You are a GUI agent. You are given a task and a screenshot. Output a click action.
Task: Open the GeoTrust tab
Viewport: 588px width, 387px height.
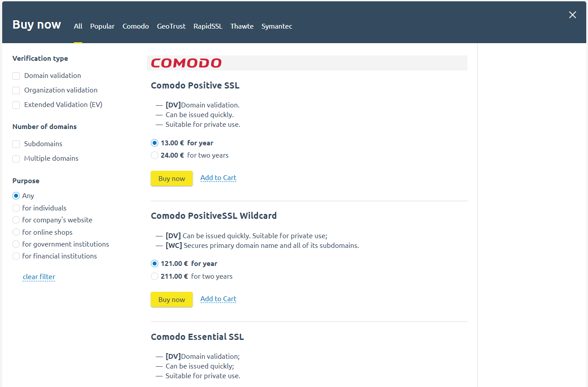171,26
